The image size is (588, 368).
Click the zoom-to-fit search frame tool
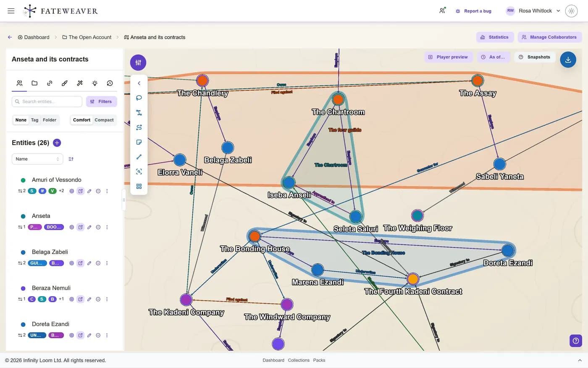click(139, 172)
